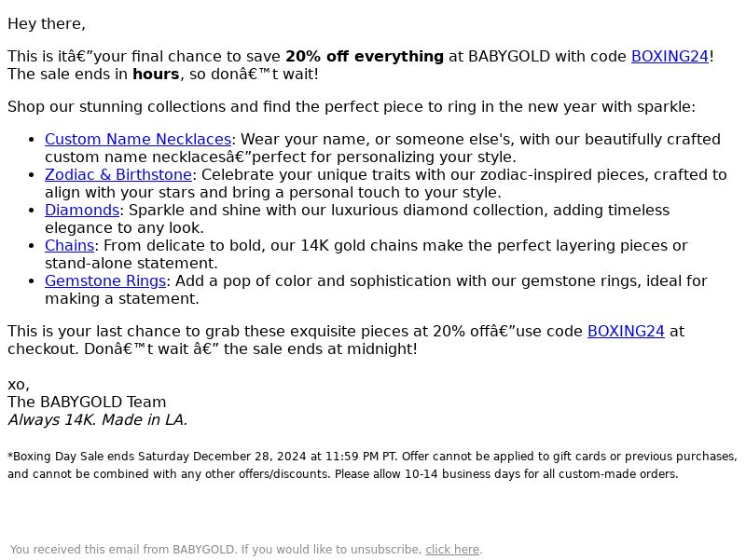Click the BOXING24 link near 'at checkout'
This screenshot has height=560, width=746.
point(626,332)
